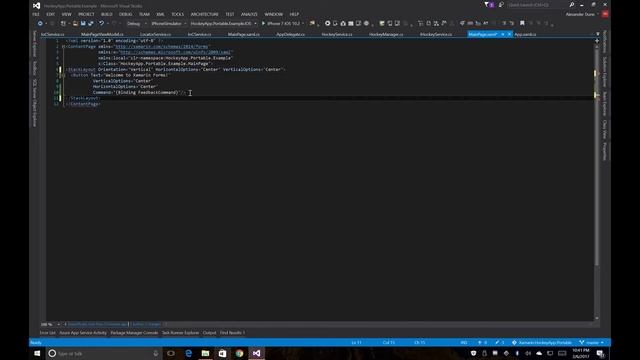
Task: Open the HockeyApp.Portable.Example.iOS startup project dropdown
Action: (223, 24)
